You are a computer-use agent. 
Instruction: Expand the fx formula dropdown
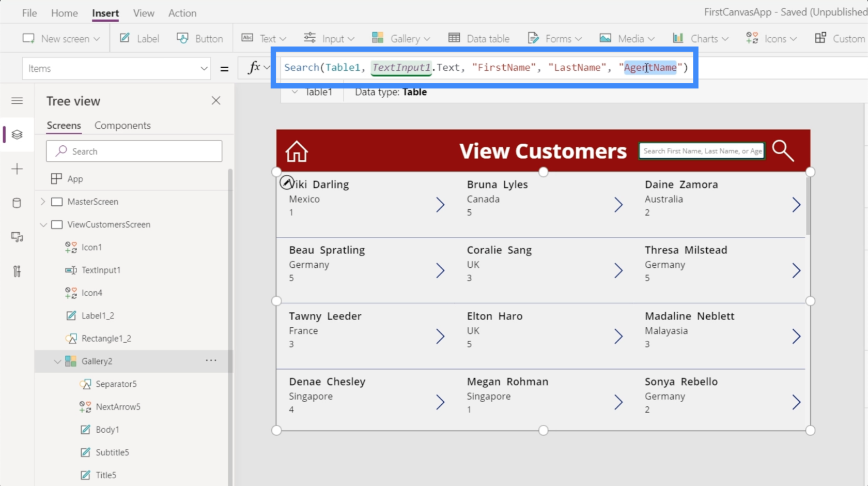coord(267,68)
